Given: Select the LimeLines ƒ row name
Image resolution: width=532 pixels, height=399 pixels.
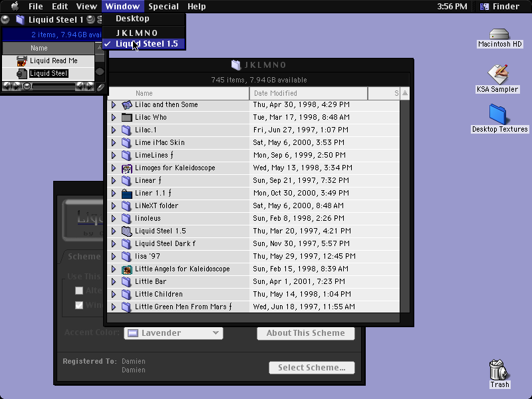Looking at the screenshot, I should coord(154,155).
